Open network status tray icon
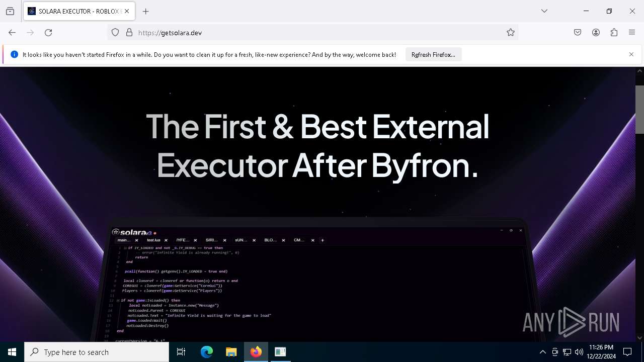 [567, 352]
